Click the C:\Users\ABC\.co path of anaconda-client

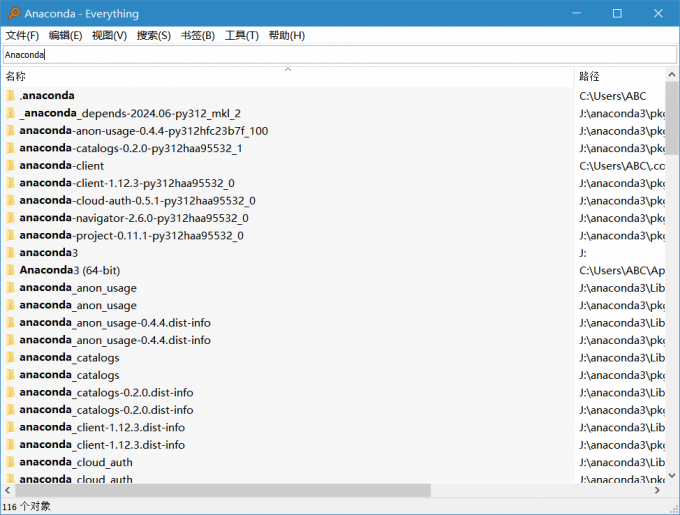point(622,166)
